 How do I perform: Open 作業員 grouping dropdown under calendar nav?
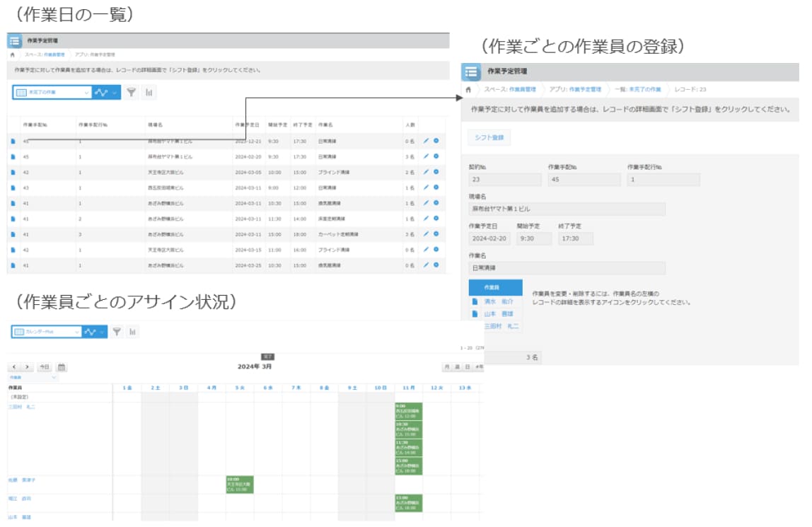coord(33,378)
